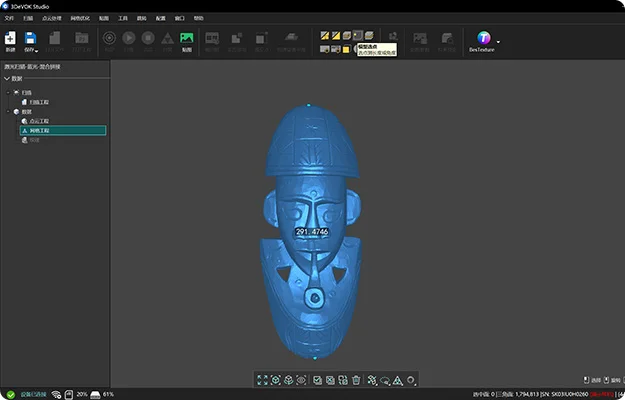Open the dropdown arrow beside BesTexture

pyautogui.click(x=499, y=42)
